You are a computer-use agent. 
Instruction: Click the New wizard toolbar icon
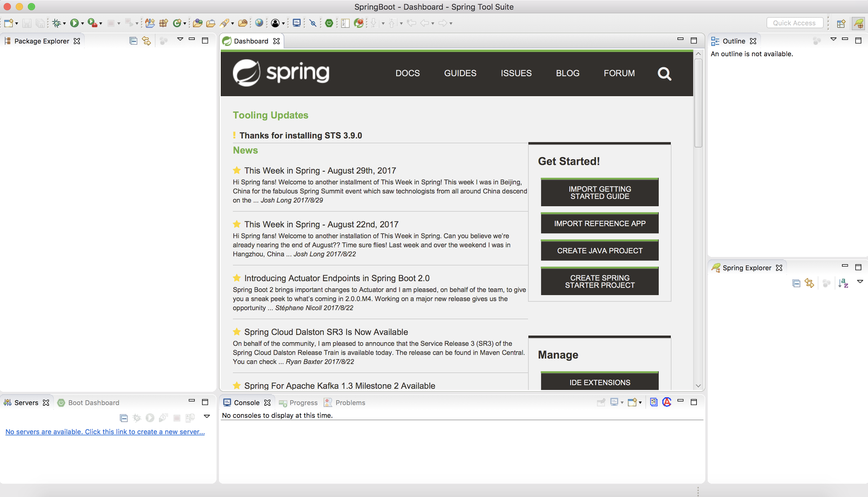[x=8, y=23]
